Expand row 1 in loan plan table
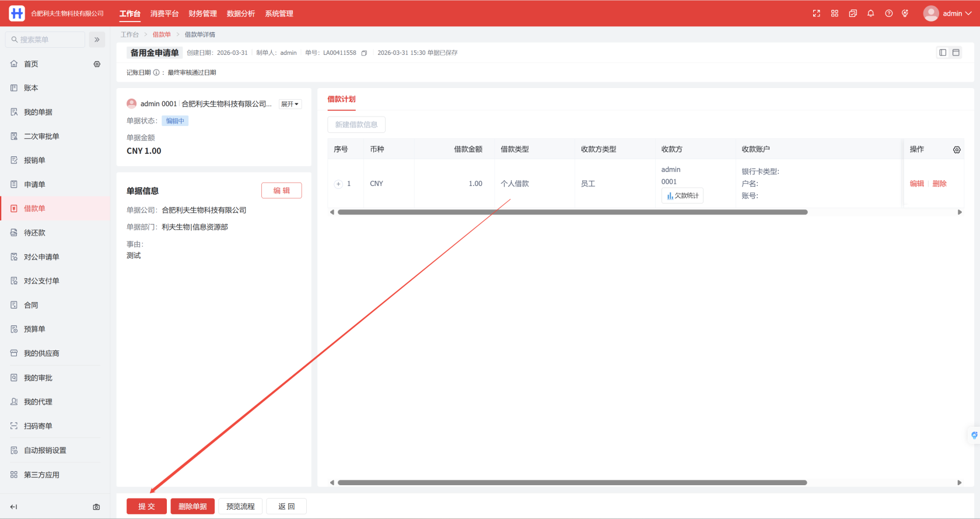The image size is (980, 519). [338, 184]
